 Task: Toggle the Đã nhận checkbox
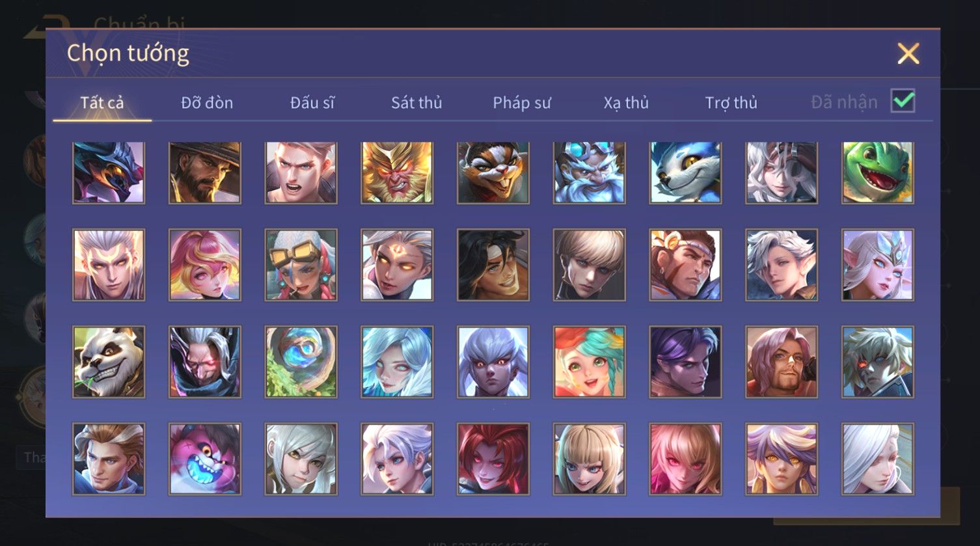click(x=903, y=101)
